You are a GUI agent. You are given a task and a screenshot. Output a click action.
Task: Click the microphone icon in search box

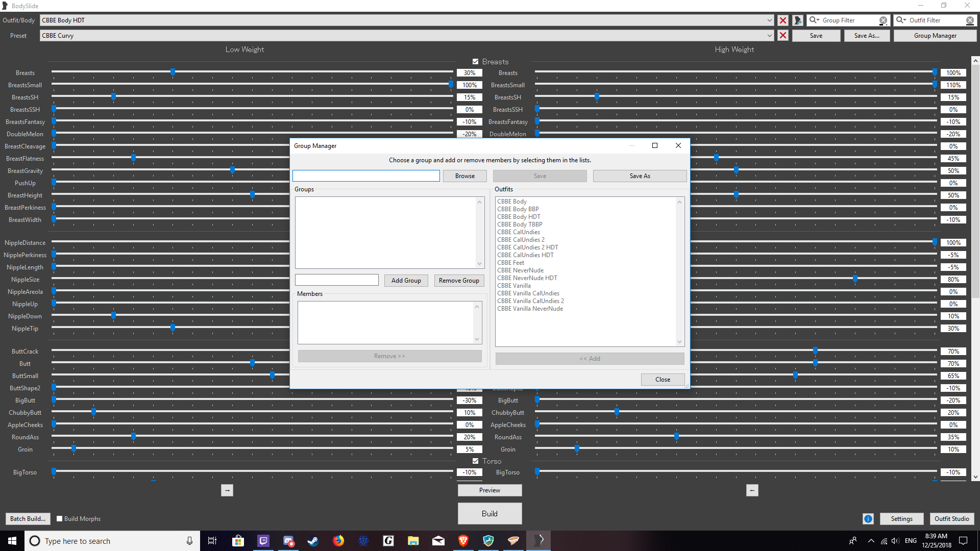189,541
